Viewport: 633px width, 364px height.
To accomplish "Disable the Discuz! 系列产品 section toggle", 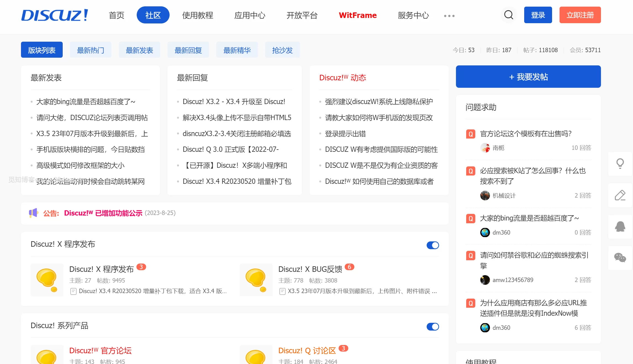I will click(x=432, y=326).
